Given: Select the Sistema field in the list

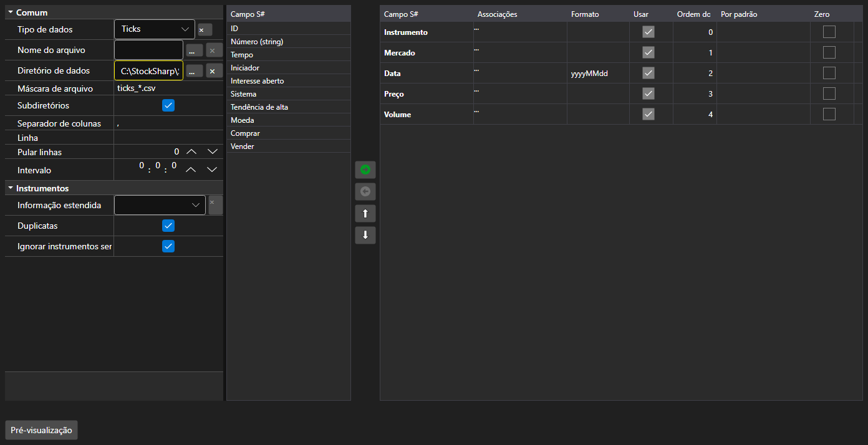Looking at the screenshot, I should [289, 94].
